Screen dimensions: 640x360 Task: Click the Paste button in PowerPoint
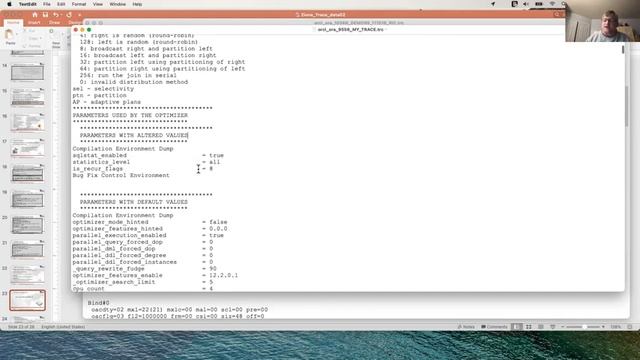[10, 37]
